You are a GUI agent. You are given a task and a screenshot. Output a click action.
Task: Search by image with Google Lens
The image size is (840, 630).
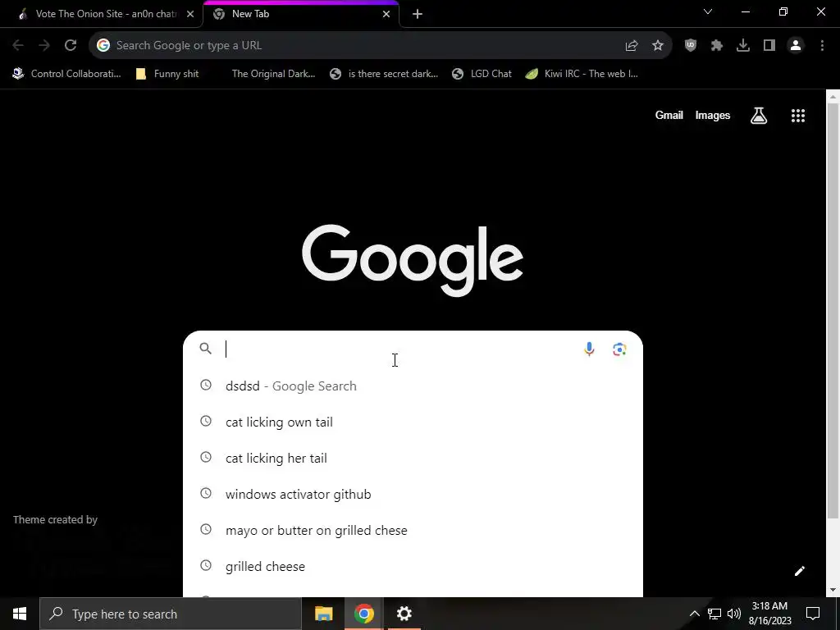coord(620,349)
